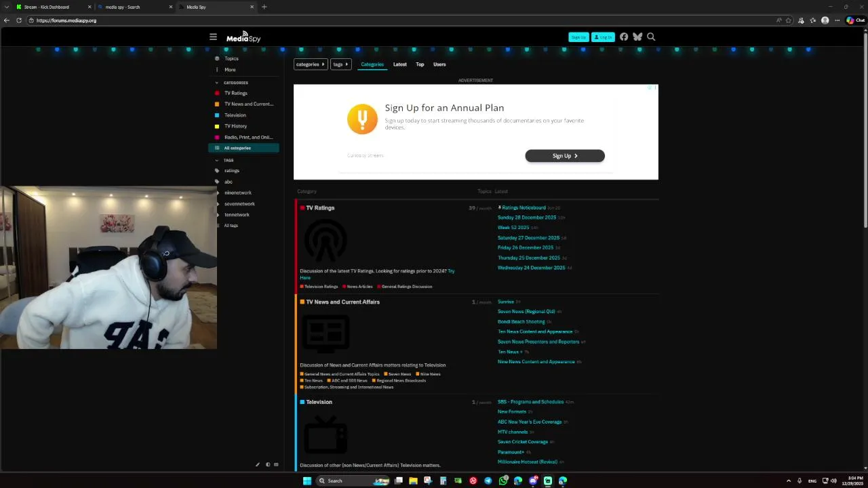Expand the More menu in sidebar
868x488 pixels.
coord(230,70)
